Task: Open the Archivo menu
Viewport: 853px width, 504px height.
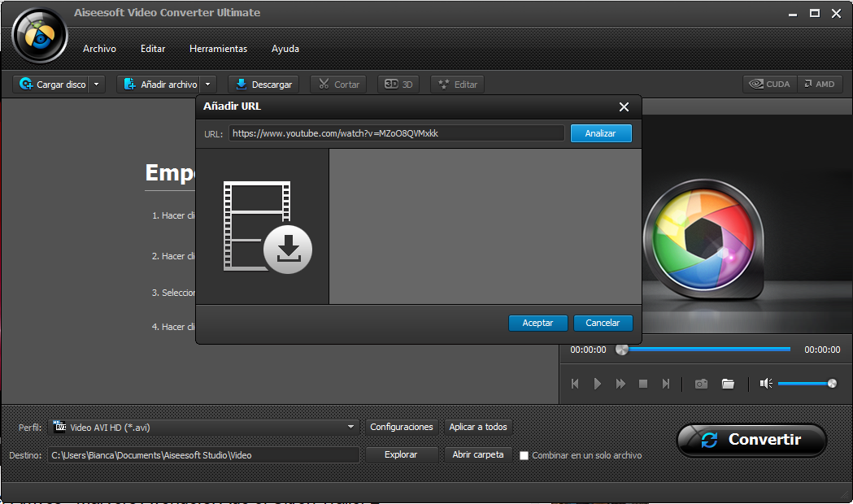Action: [99, 49]
